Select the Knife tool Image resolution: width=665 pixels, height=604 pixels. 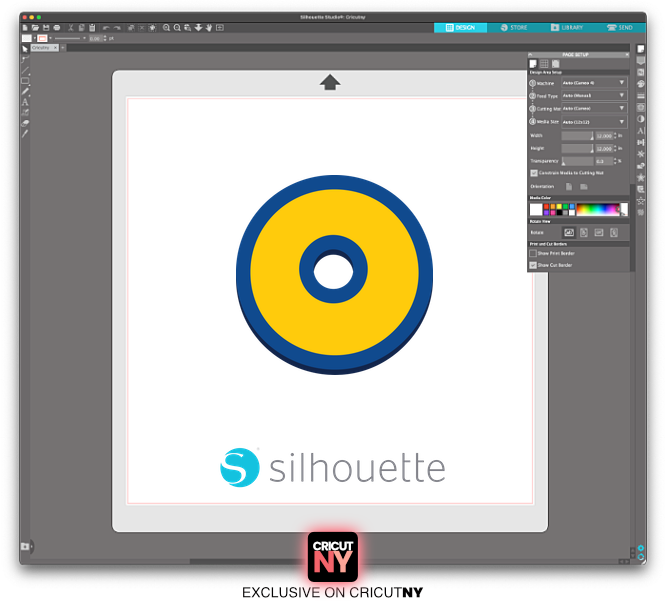tap(25, 134)
